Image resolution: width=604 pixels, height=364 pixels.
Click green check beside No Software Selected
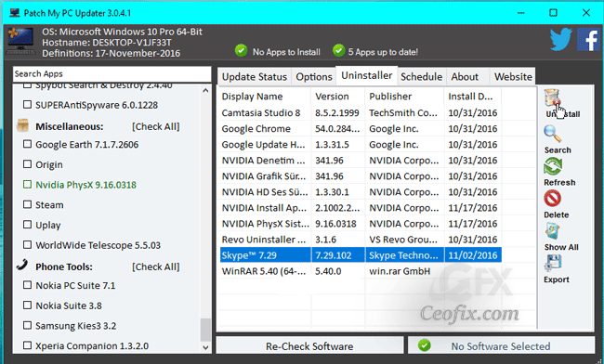pyautogui.click(x=425, y=345)
